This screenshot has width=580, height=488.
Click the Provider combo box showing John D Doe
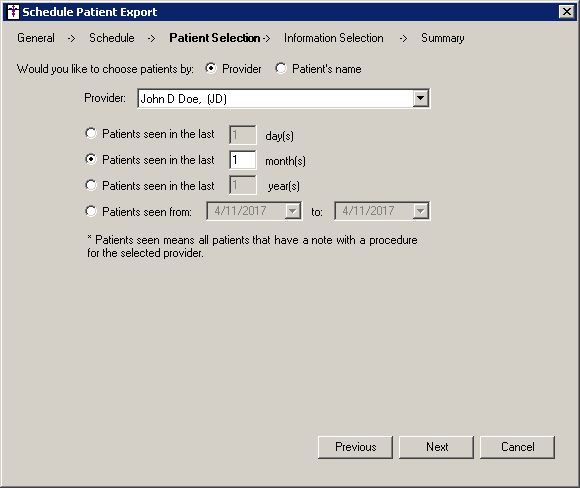pos(283,98)
